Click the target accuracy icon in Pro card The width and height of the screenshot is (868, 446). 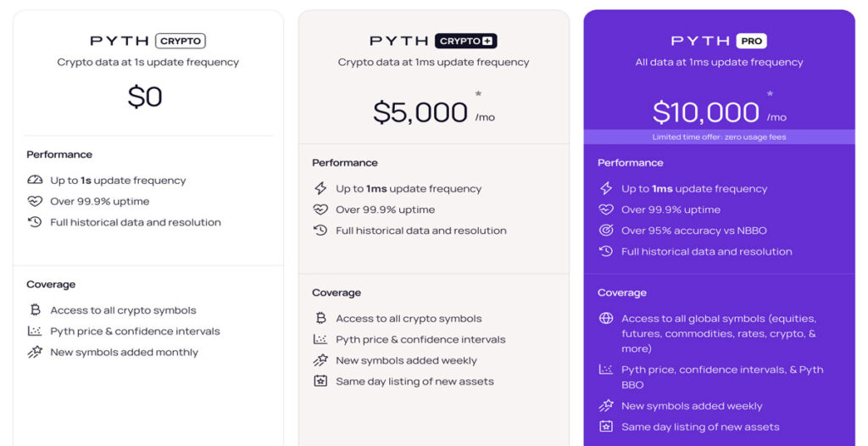point(606,231)
